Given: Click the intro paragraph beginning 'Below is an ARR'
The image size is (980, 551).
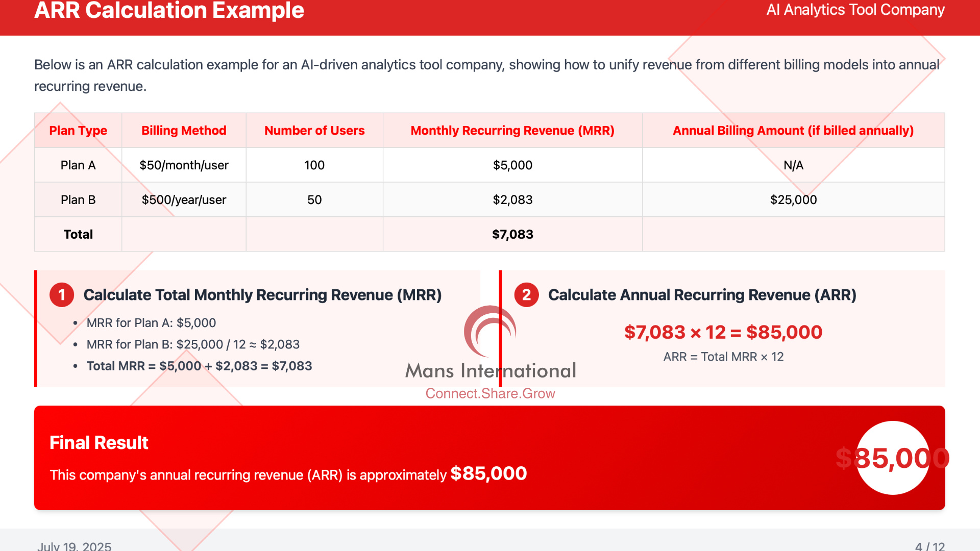Looking at the screenshot, I should pos(487,76).
